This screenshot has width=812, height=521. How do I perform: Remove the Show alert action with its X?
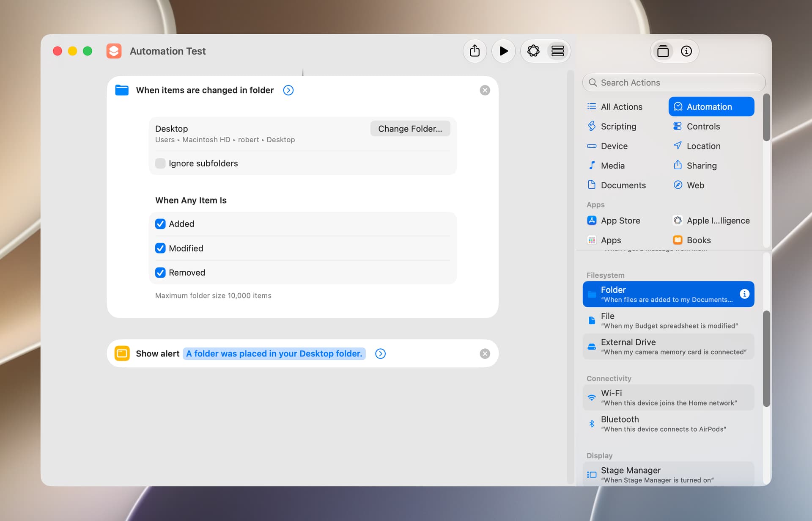click(485, 354)
